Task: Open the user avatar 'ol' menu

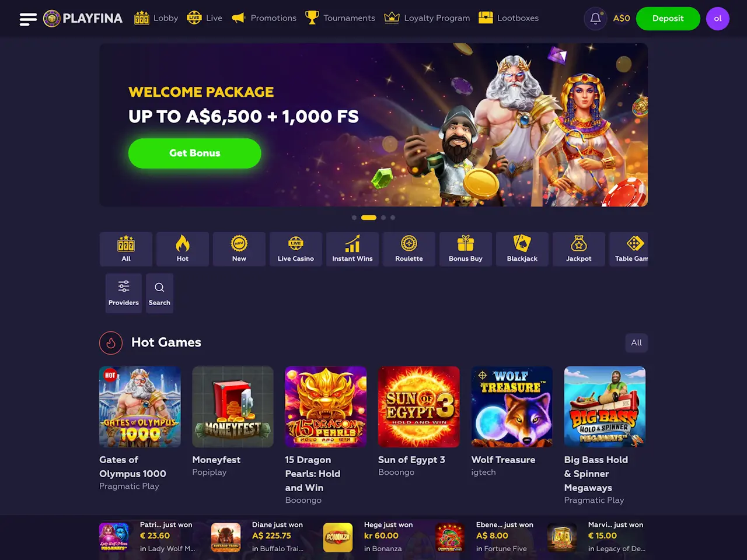Action: pyautogui.click(x=718, y=19)
